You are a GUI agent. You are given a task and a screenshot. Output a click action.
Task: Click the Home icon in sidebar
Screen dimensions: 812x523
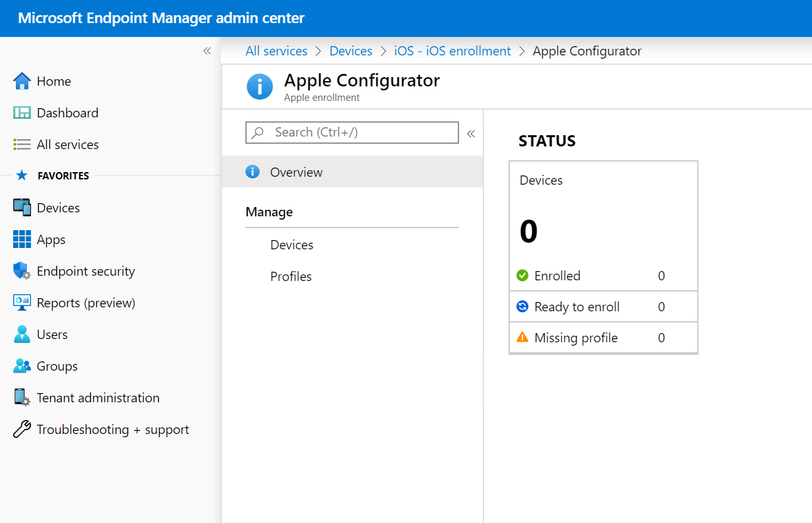[20, 80]
